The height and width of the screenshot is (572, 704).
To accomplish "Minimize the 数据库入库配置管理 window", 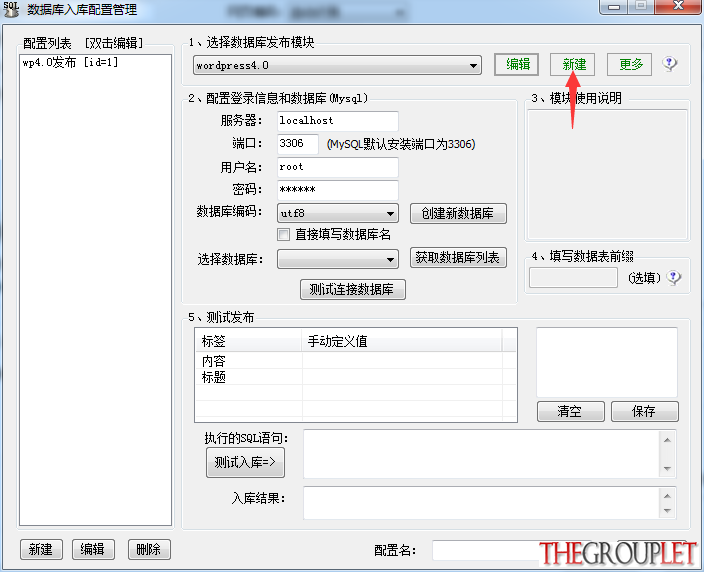I will [x=613, y=7].
